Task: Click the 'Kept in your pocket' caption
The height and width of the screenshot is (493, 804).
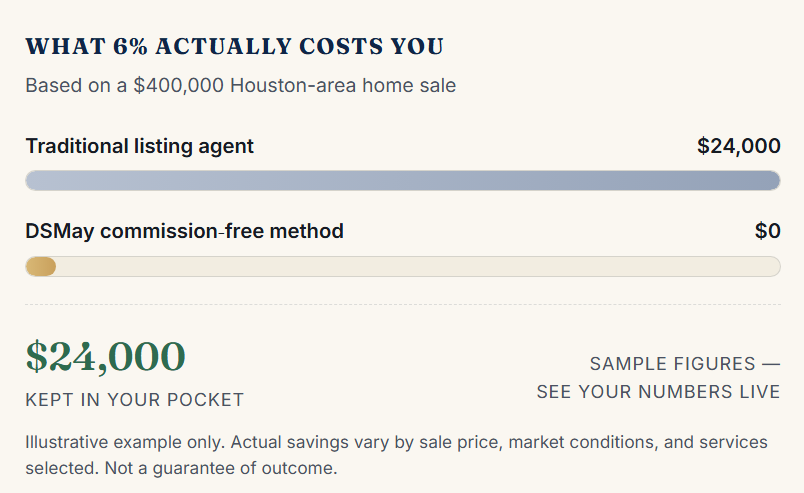Action: tap(135, 400)
